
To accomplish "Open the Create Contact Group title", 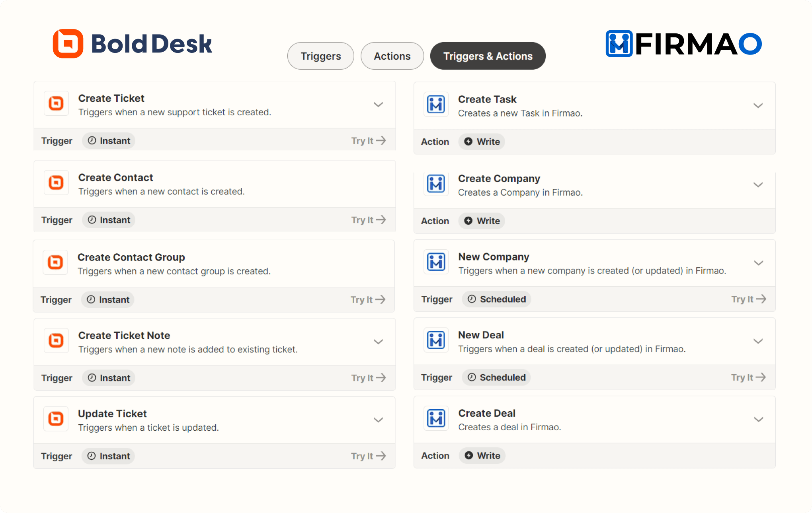I will tap(131, 257).
